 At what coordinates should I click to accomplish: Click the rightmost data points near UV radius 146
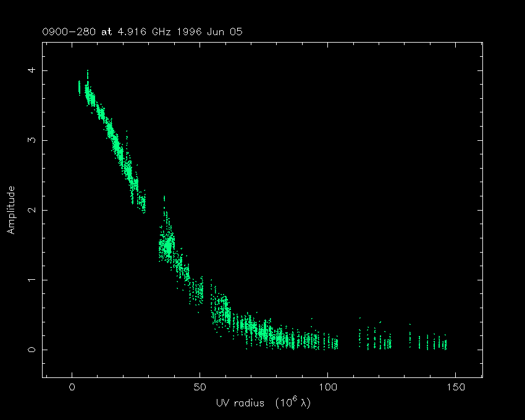click(445, 343)
